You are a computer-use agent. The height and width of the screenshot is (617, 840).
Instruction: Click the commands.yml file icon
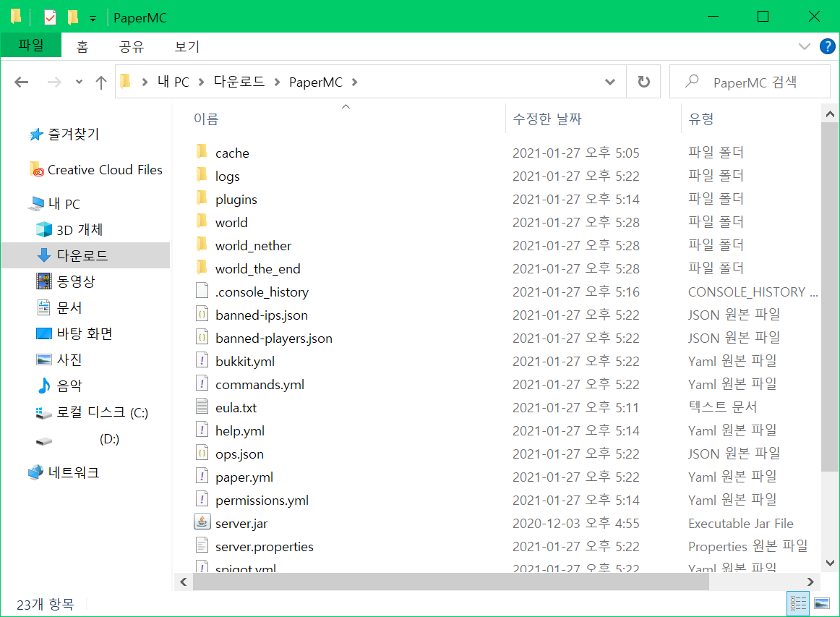(202, 383)
